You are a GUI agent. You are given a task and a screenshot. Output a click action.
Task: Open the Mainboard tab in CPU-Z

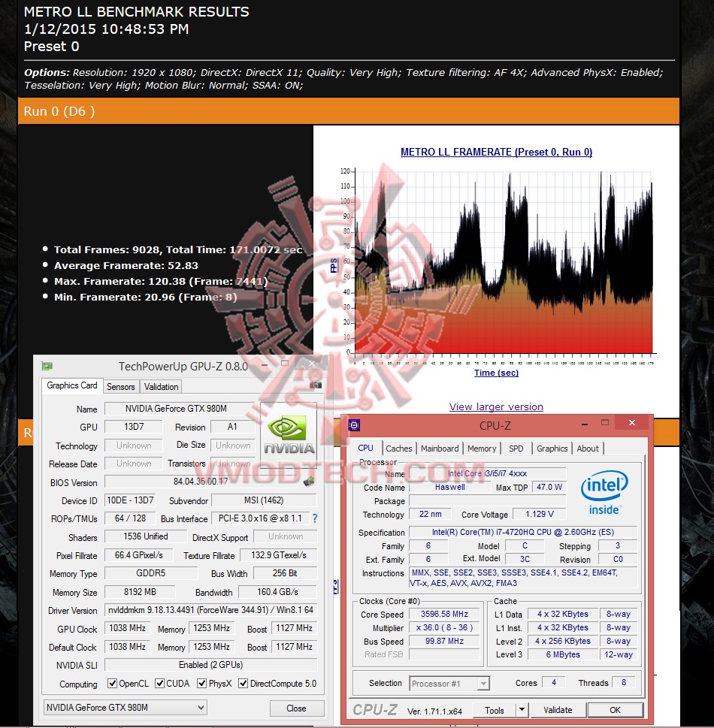(x=440, y=449)
